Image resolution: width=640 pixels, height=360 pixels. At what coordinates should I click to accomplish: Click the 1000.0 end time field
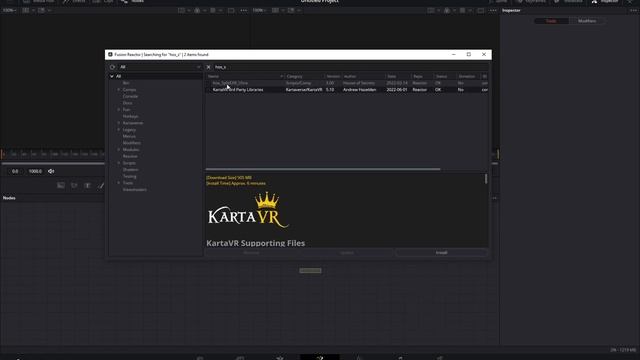(x=35, y=171)
